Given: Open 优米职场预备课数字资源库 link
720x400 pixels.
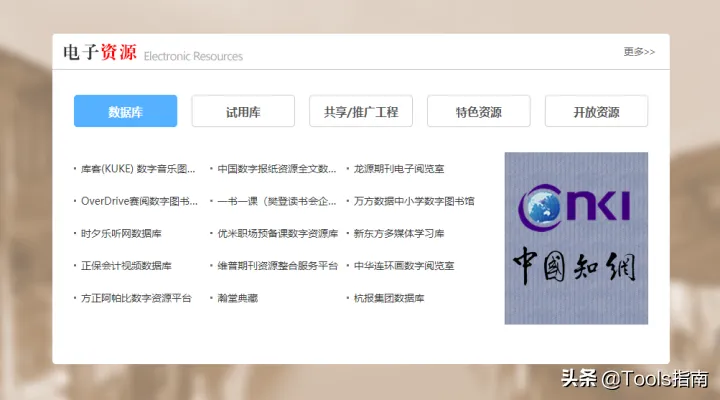Looking at the screenshot, I should (x=278, y=234).
